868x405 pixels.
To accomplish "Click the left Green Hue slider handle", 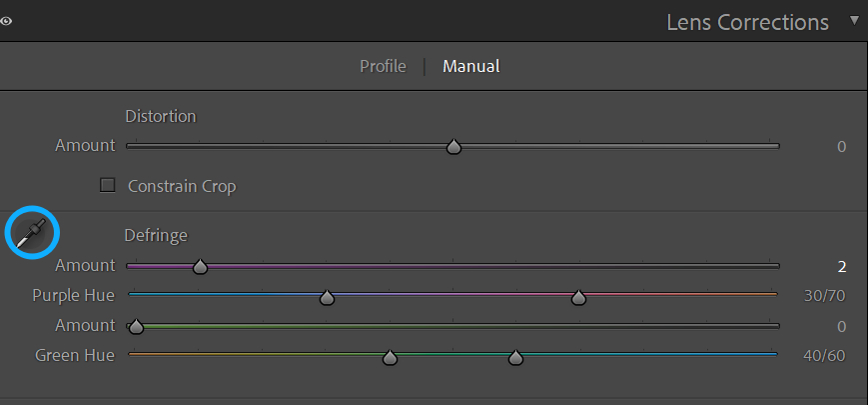I will (391, 358).
